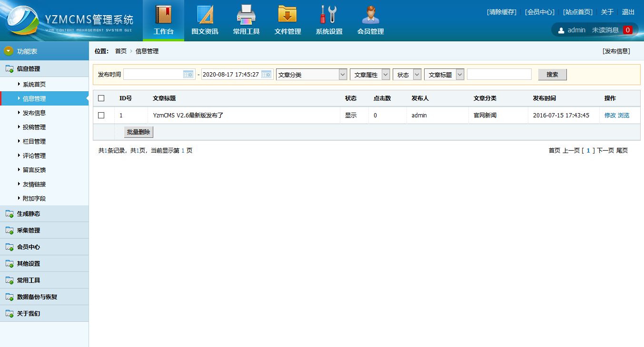Click the 会员管理 user icon
644x347 pixels.
pyautogui.click(x=370, y=15)
